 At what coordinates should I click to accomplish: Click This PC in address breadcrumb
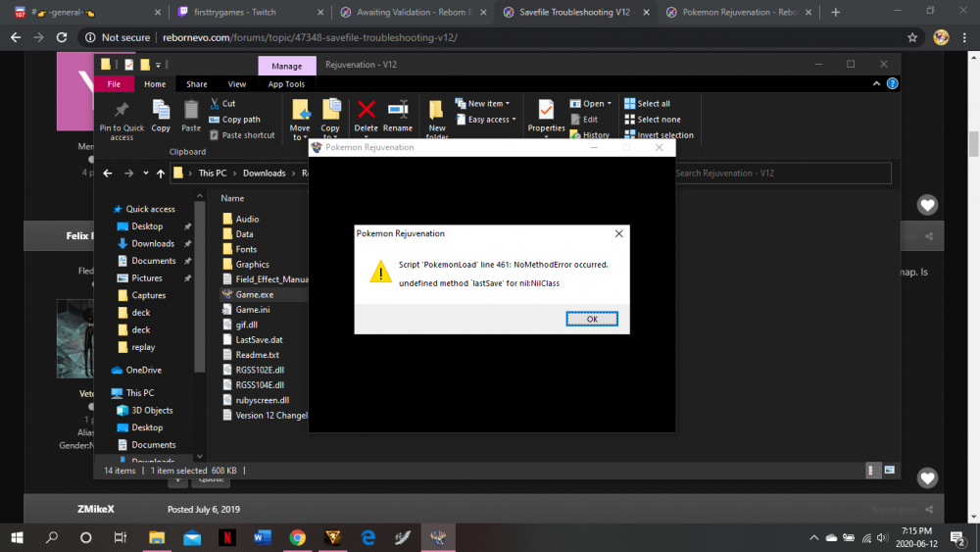tap(213, 174)
